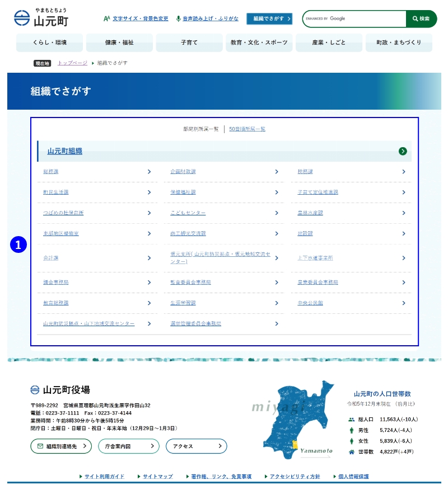448x489 pixels.
Task: Click chevron next to 商工観光交流課
Action: click(277, 233)
